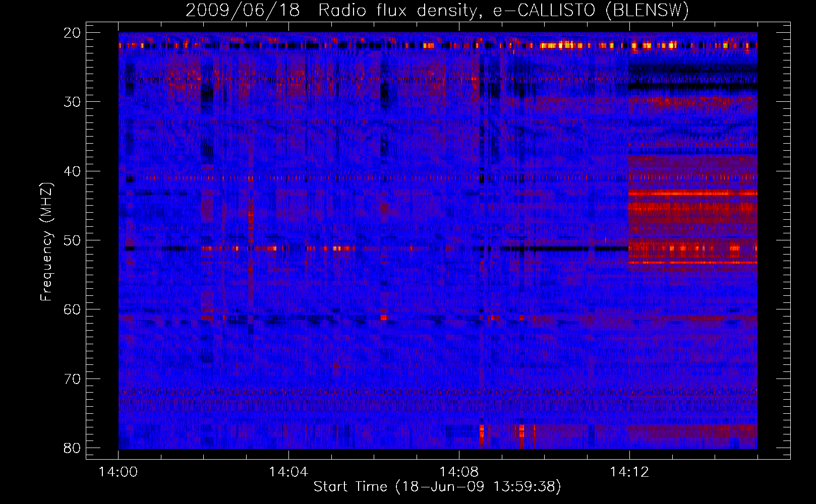Click the '50' frequency axis label
816x504 pixels.
point(73,240)
